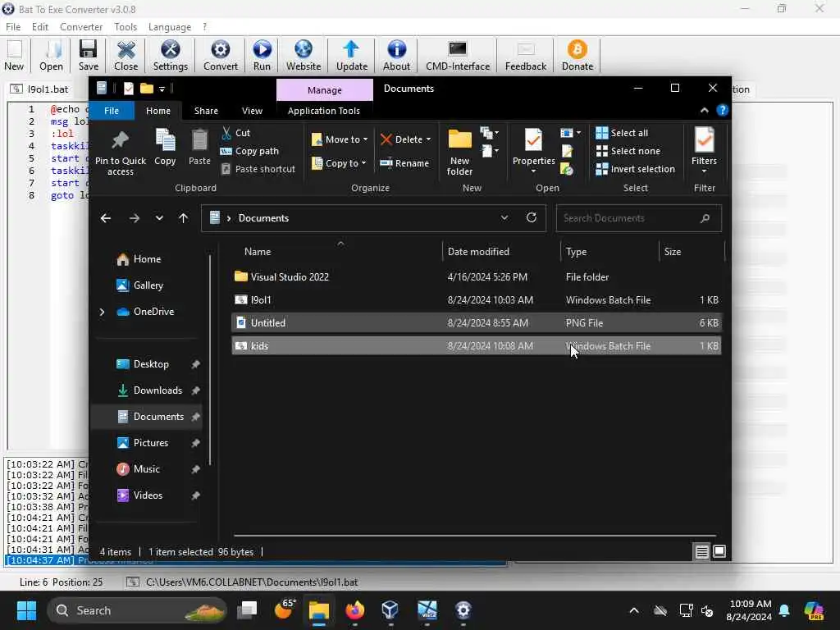Image resolution: width=840 pixels, height=630 pixels.
Task: Rename the selected file via ribbon
Action: pyautogui.click(x=404, y=163)
